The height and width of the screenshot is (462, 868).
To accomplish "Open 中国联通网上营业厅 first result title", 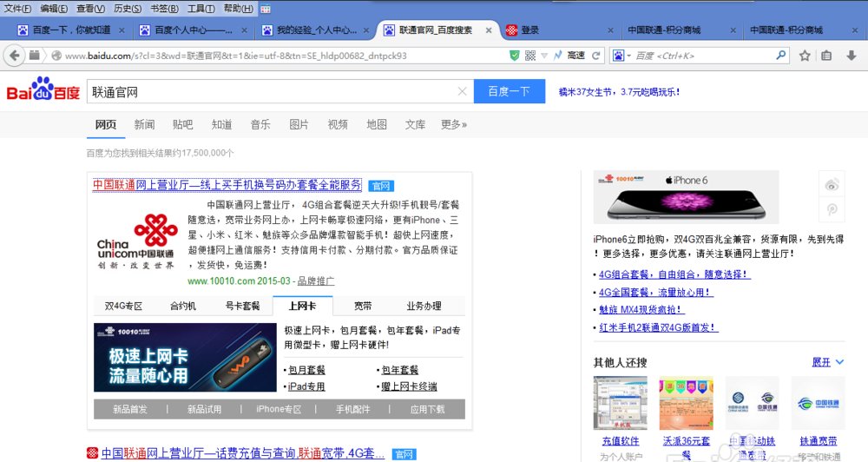I will click(227, 185).
